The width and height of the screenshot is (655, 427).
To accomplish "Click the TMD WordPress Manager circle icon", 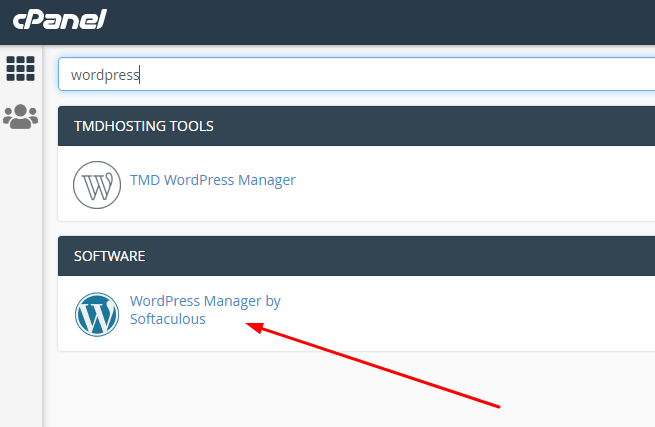I will (x=97, y=184).
